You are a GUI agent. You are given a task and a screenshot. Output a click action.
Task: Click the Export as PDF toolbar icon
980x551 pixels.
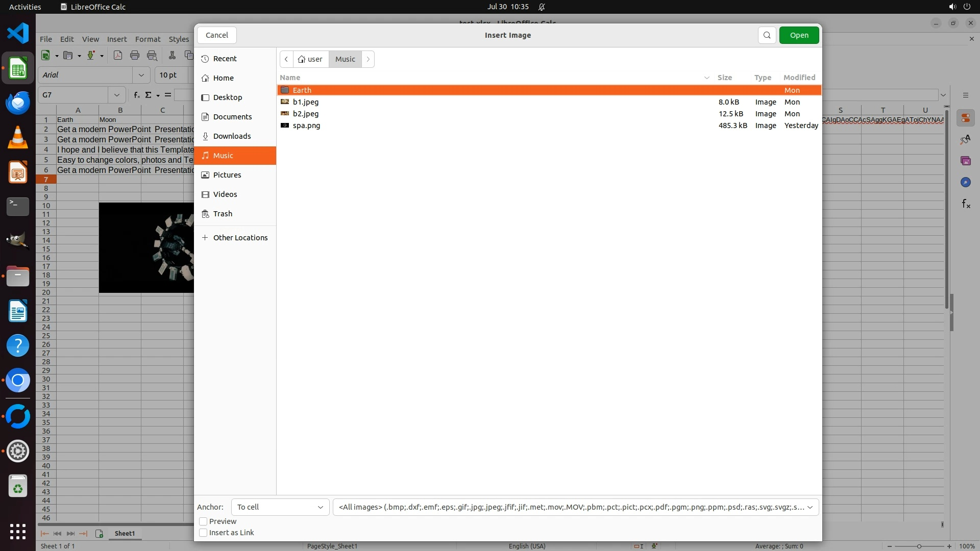(118, 56)
